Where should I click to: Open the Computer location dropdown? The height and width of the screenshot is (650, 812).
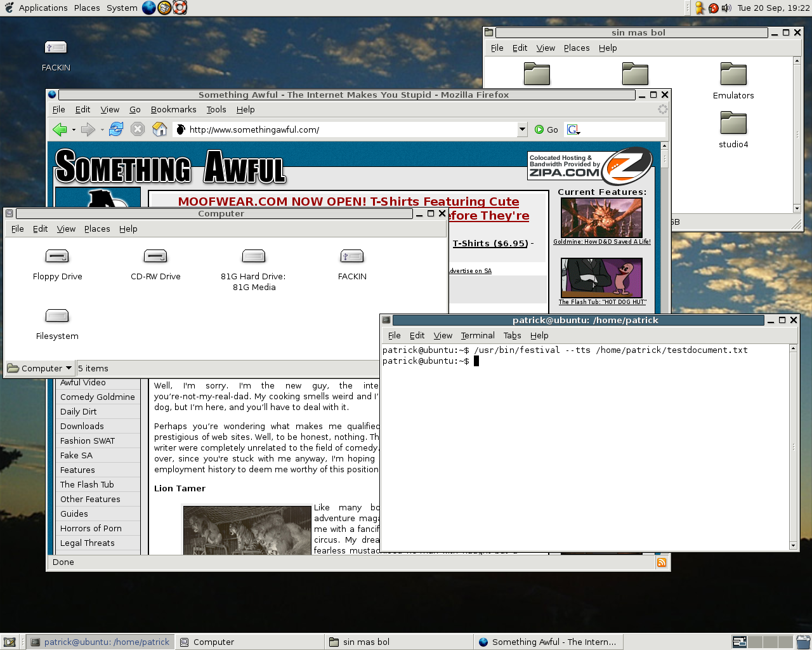pyautogui.click(x=39, y=368)
